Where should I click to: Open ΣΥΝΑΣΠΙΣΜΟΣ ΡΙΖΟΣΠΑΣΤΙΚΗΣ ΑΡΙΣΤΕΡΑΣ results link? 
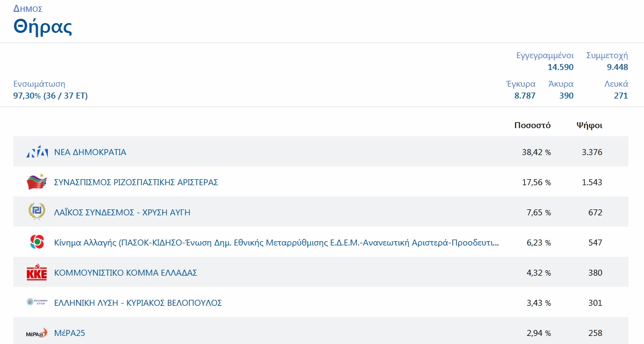coord(136,182)
